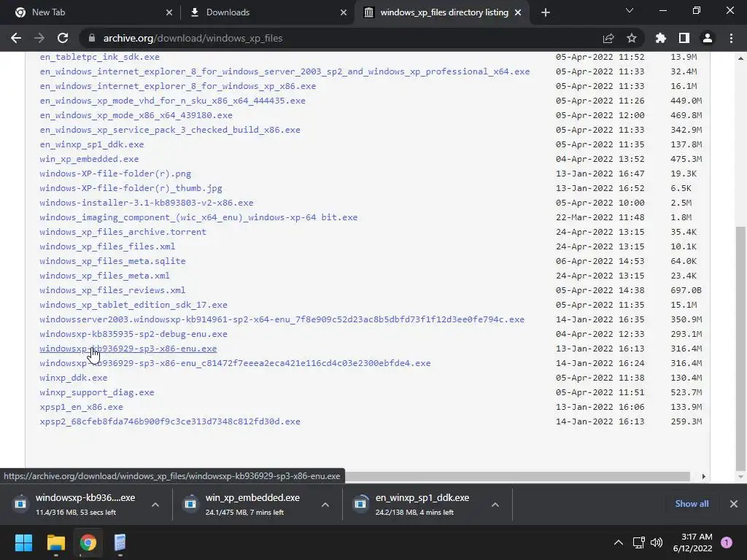Click windows-installer-3.1-kb893803-v2-x86.exe link
This screenshot has height=560, width=747.
tap(146, 203)
